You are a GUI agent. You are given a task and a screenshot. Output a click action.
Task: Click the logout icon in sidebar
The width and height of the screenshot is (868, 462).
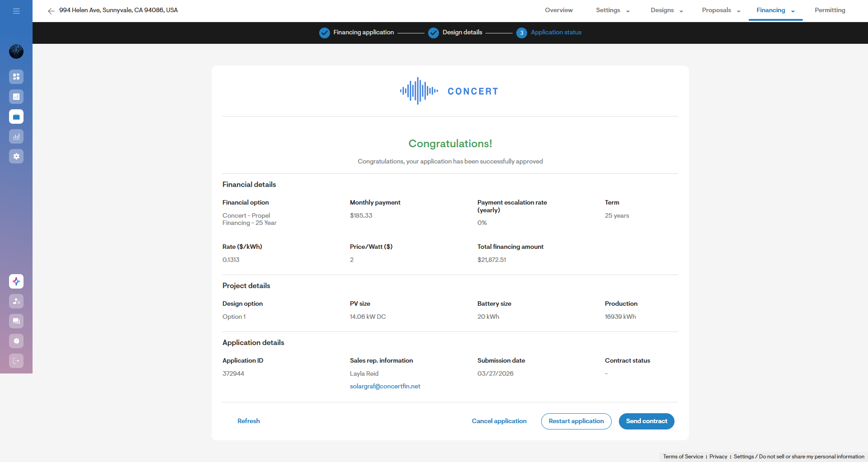(16, 361)
